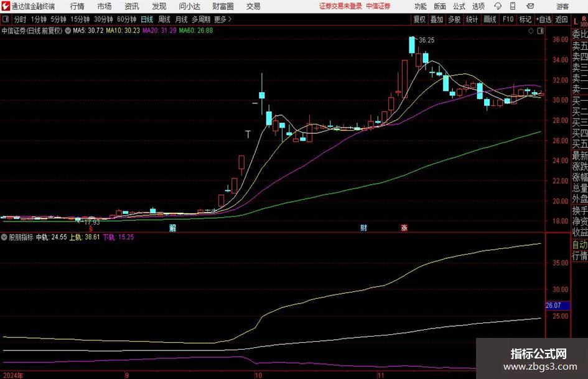Click the 游客 guest account label
Viewport: 588px width, 379px height.
pos(562,6)
